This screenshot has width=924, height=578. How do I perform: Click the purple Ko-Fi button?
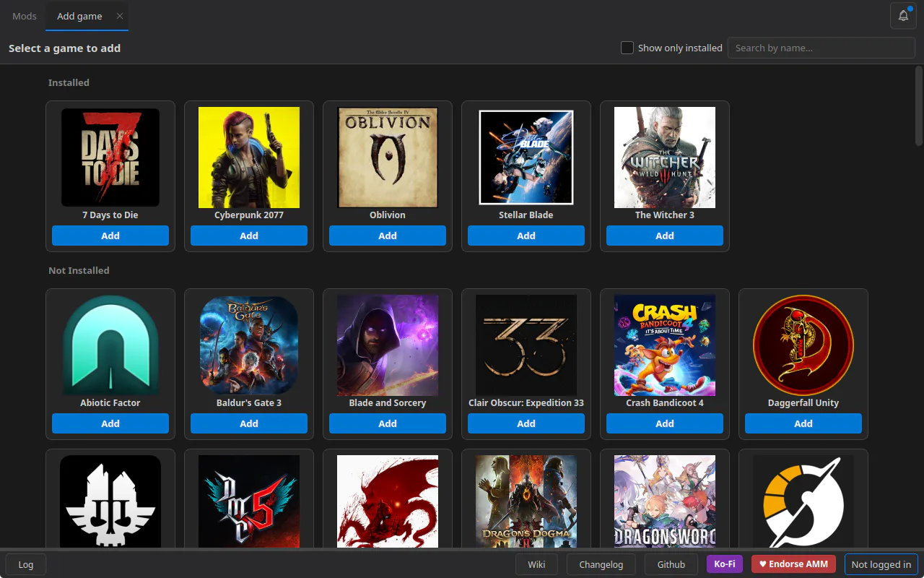(725, 564)
